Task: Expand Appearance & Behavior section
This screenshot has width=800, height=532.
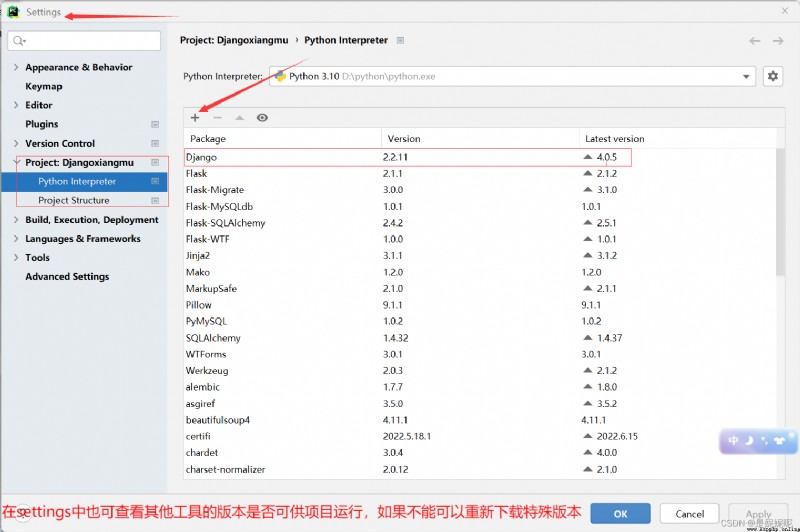Action: (x=16, y=67)
